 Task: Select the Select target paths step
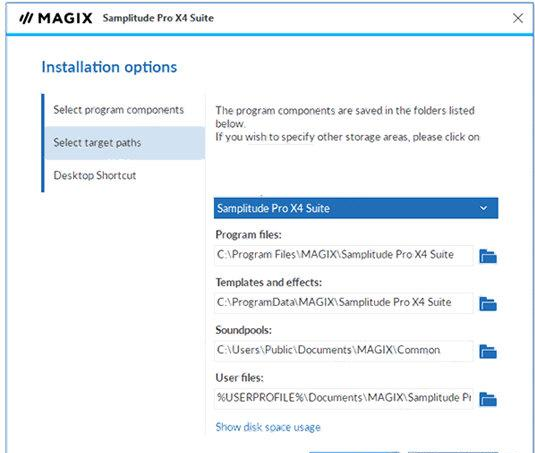pos(125,143)
